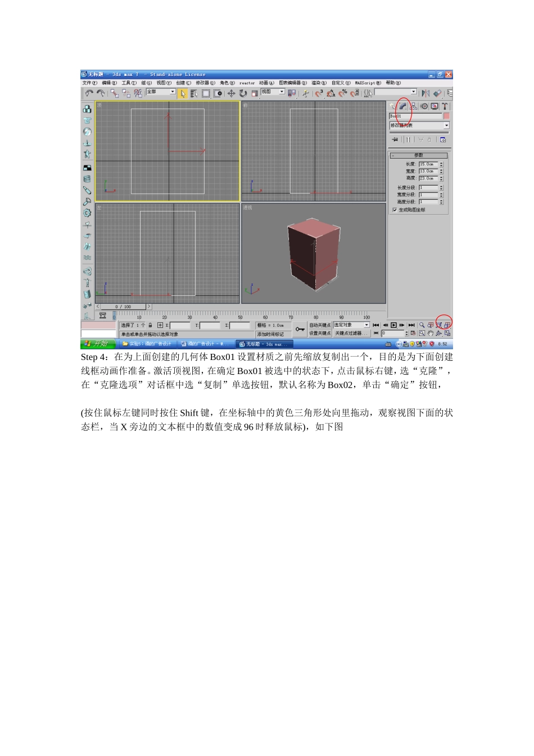
Task: Open the 创建 (Create) menu
Action: tap(184, 83)
